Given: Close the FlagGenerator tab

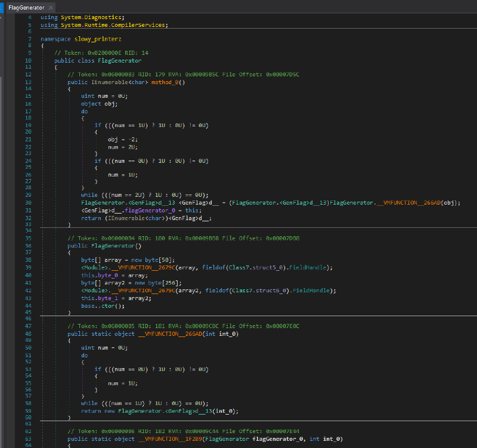Looking at the screenshot, I should 51,7.
